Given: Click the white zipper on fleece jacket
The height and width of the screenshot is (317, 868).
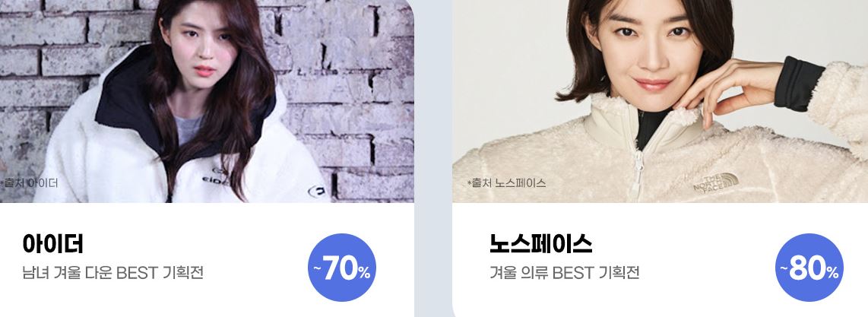Looking at the screenshot, I should [x=638, y=174].
